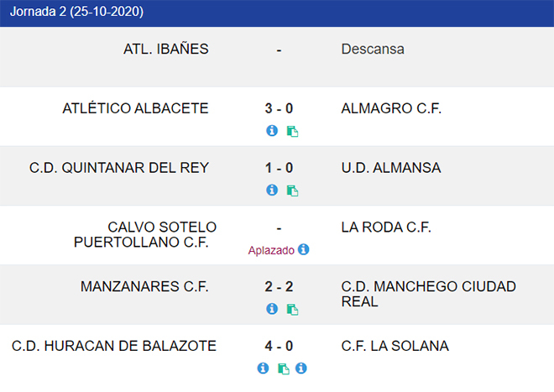Viewport: 554px width, 392px height.
Task: Select the ATLÉTICO ALBACETE team name
Action: (x=135, y=108)
